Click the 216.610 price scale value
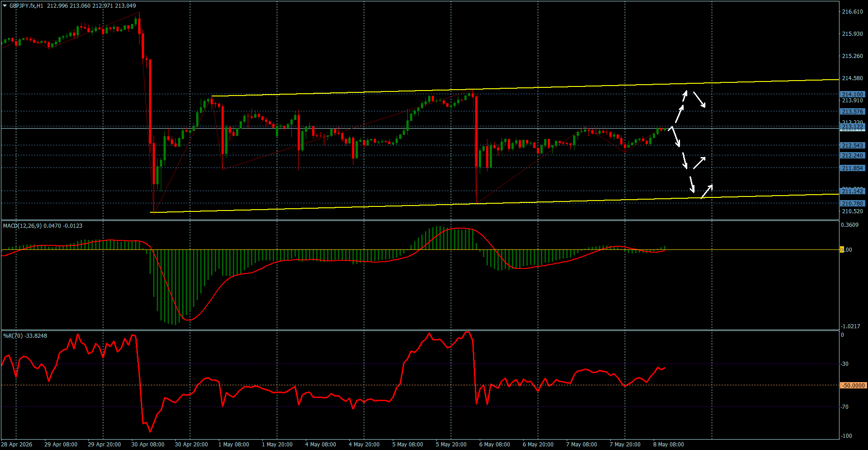 tap(852, 12)
